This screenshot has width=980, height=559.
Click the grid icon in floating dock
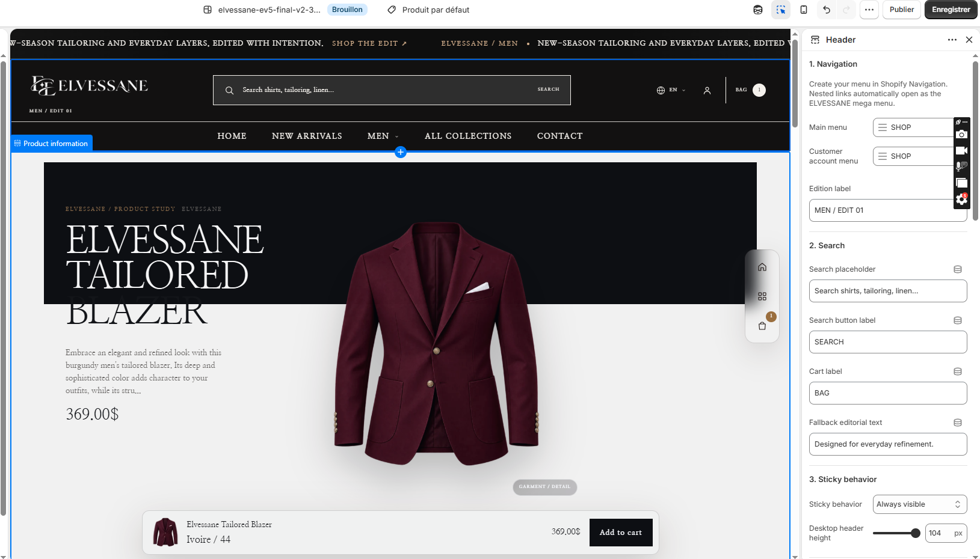click(762, 296)
